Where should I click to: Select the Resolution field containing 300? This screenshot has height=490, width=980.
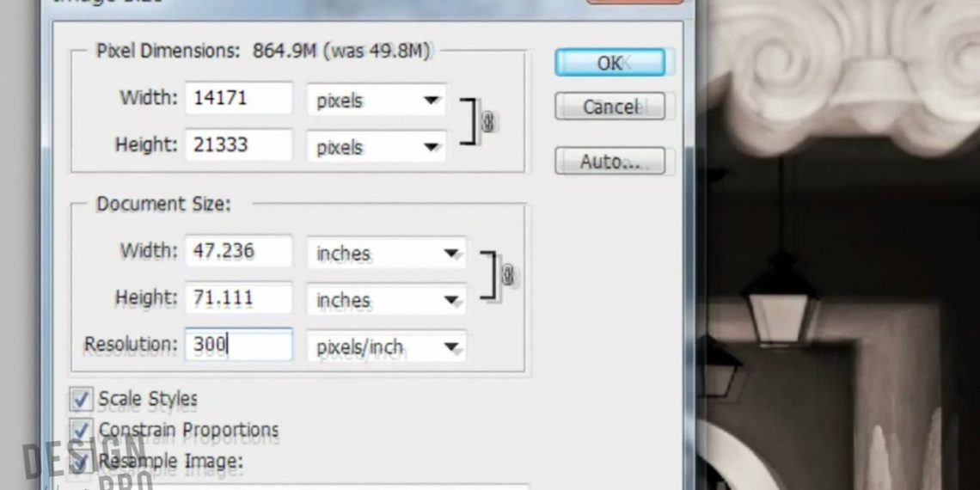tap(238, 345)
